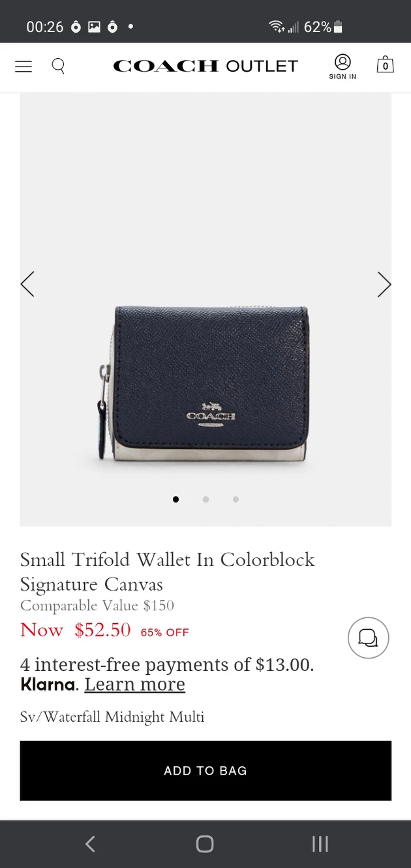
Task: Tap the Small Trifold Wallet product title
Action: [168, 572]
